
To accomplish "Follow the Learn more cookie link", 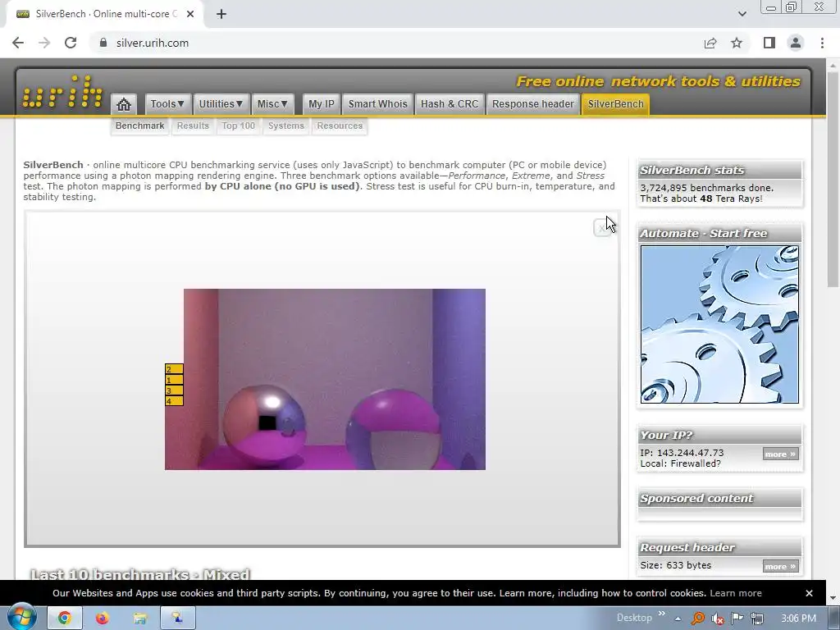I will click(736, 593).
